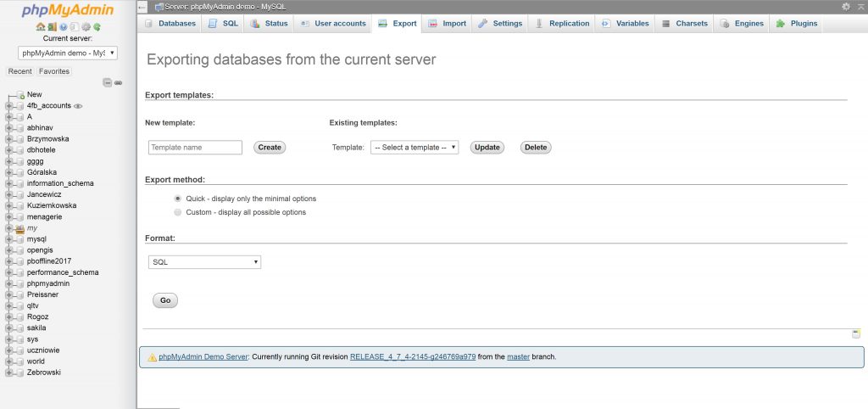Select Custom export method radio button
Image resolution: width=868 pixels, height=409 pixels.
pos(178,212)
